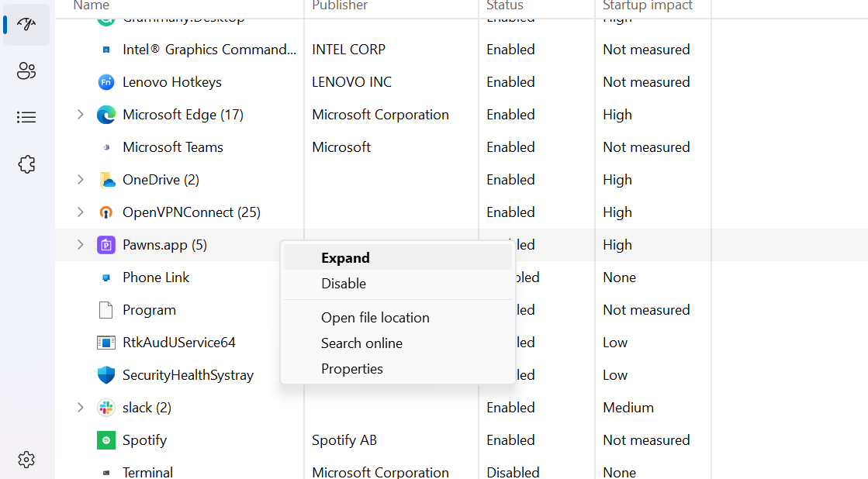Click the Intel Graphics Command icon
Image resolution: width=868 pixels, height=479 pixels.
[x=106, y=50]
